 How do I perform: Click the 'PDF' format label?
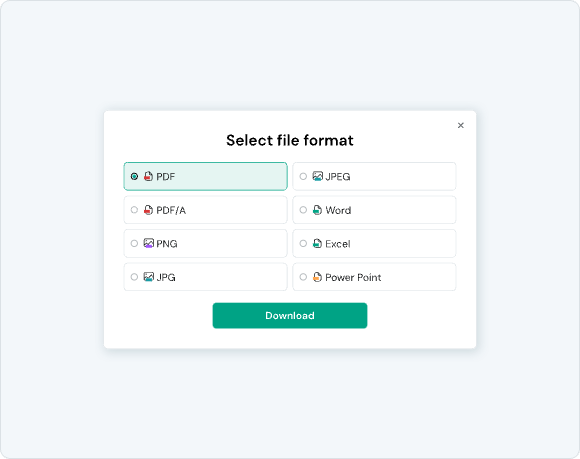[x=165, y=177]
